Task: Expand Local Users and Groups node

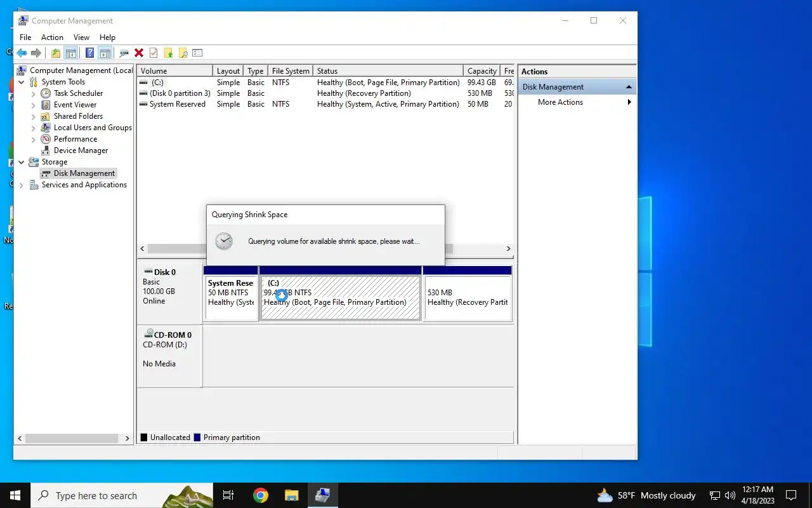Action: click(34, 128)
